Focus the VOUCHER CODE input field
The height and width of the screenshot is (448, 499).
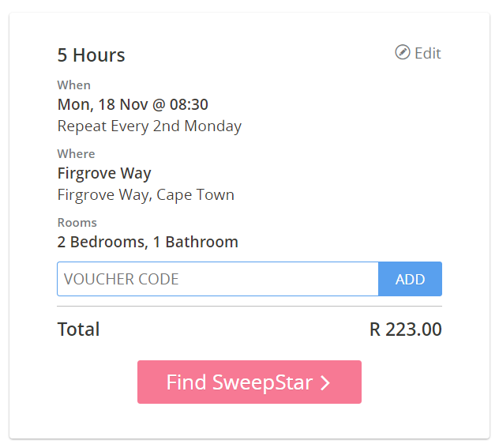[218, 279]
